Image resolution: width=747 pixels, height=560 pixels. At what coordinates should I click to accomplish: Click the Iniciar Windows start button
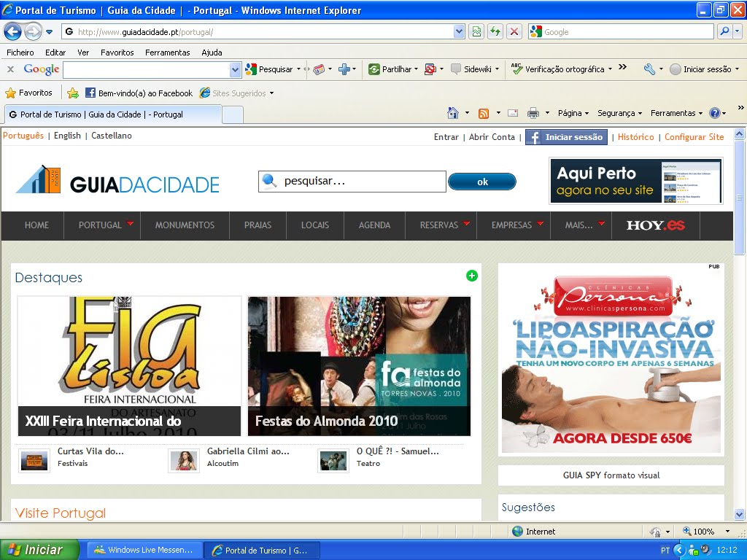coord(39,550)
